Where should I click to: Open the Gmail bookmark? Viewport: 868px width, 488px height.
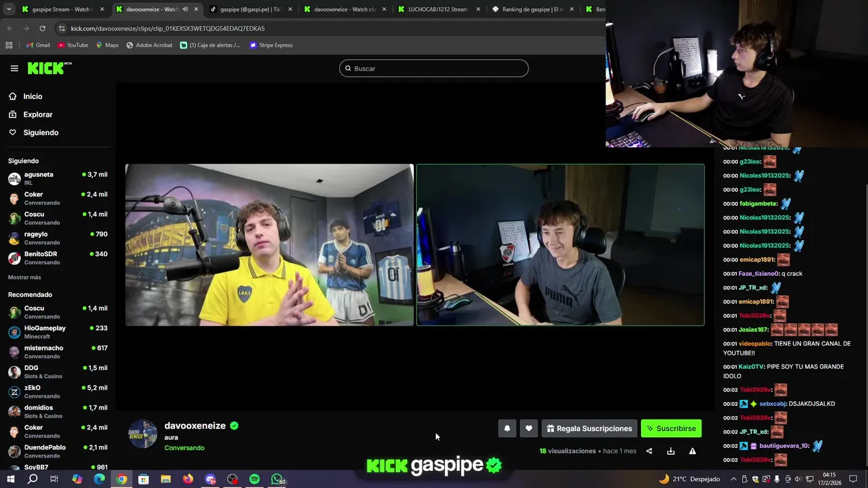pyautogui.click(x=38, y=45)
